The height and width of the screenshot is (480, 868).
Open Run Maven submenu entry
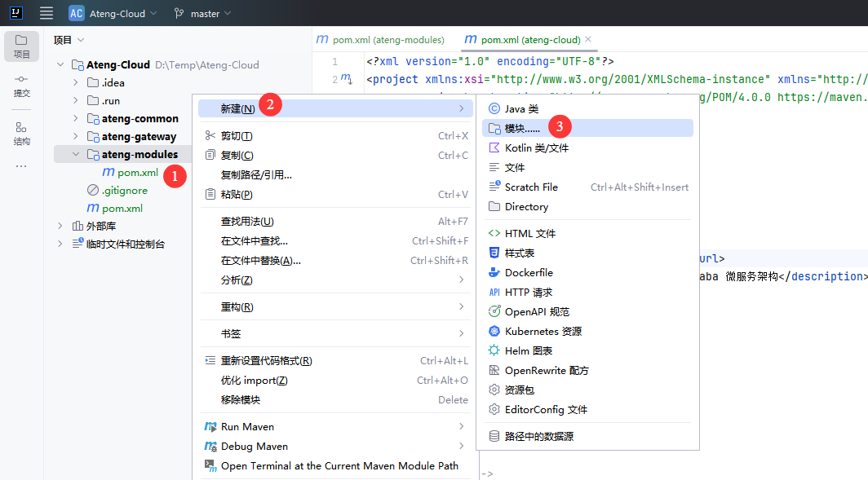coord(247,426)
